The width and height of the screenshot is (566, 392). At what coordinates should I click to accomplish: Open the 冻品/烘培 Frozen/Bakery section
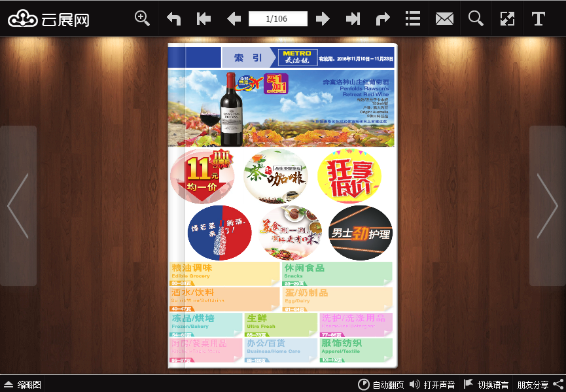click(205, 325)
